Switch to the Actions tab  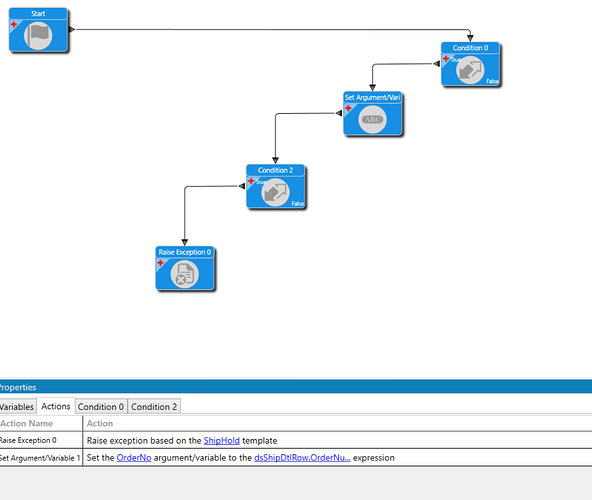click(56, 406)
